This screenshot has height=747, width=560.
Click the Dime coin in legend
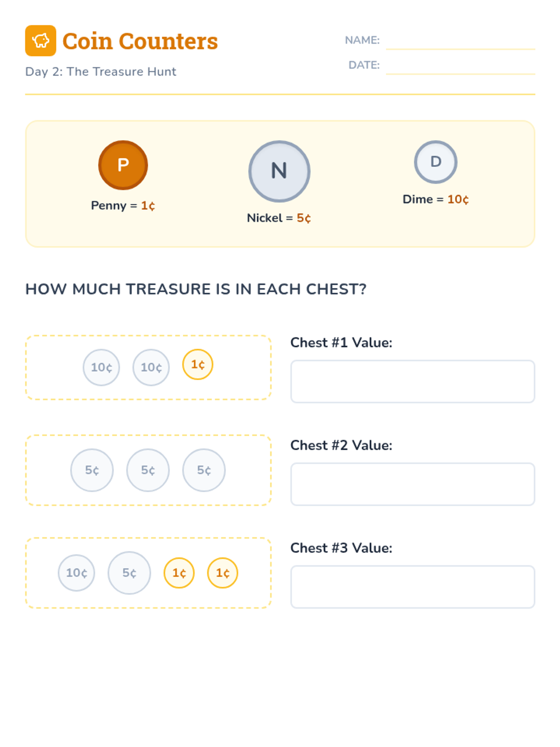(435, 162)
